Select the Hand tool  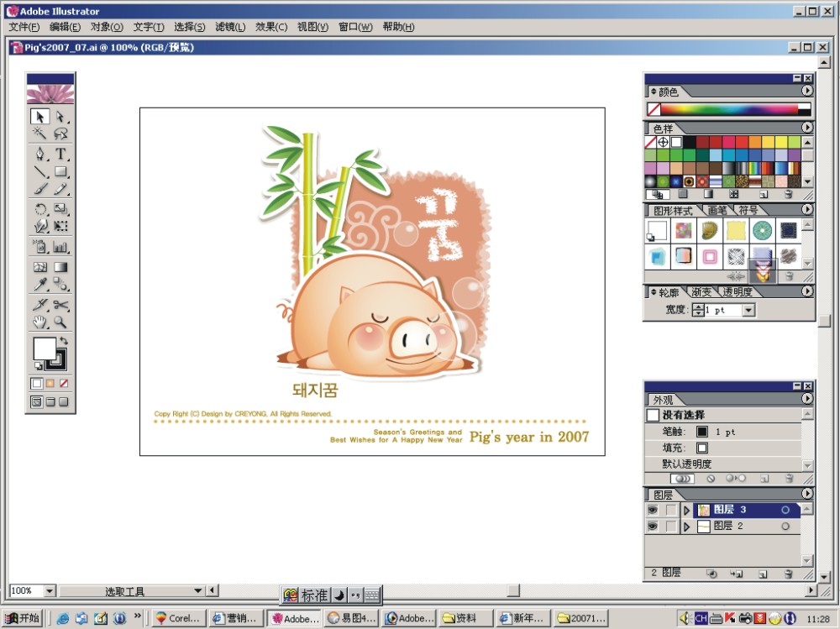(40, 322)
